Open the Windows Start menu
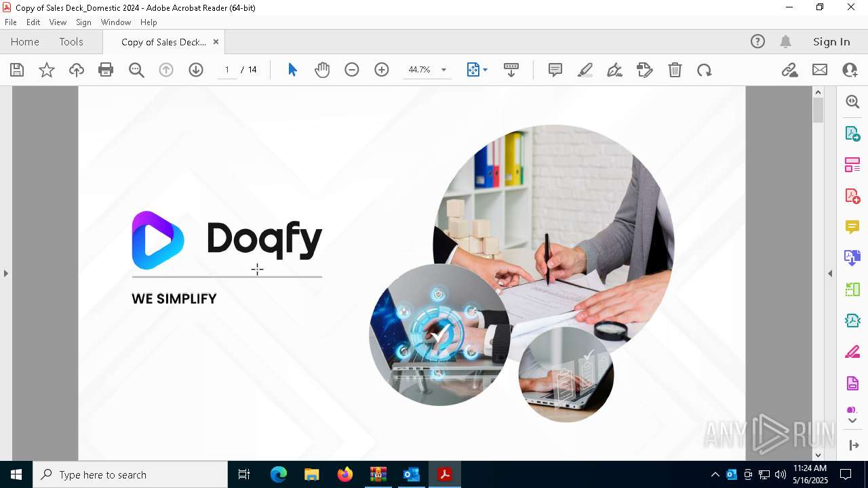868x488 pixels. [x=16, y=474]
